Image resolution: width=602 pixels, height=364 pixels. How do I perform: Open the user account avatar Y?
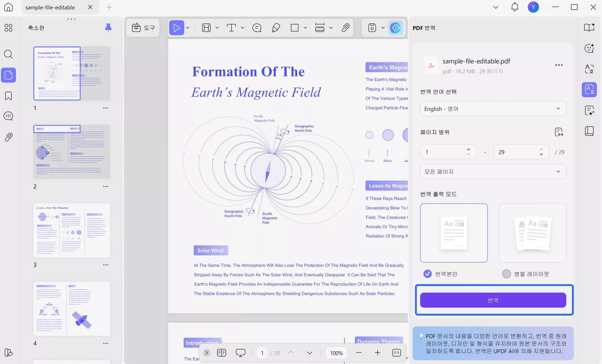533,7
